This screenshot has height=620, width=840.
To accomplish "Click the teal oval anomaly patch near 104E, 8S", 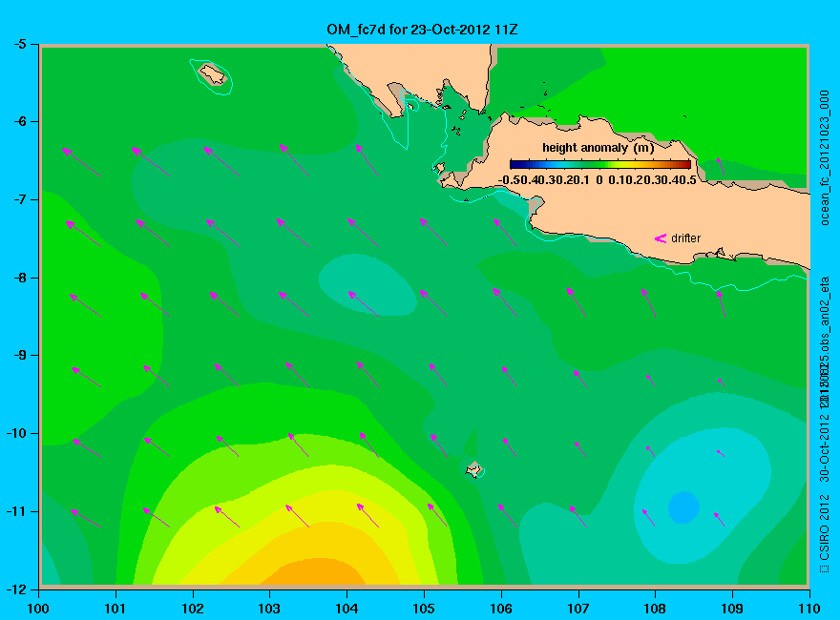I will click(x=367, y=284).
